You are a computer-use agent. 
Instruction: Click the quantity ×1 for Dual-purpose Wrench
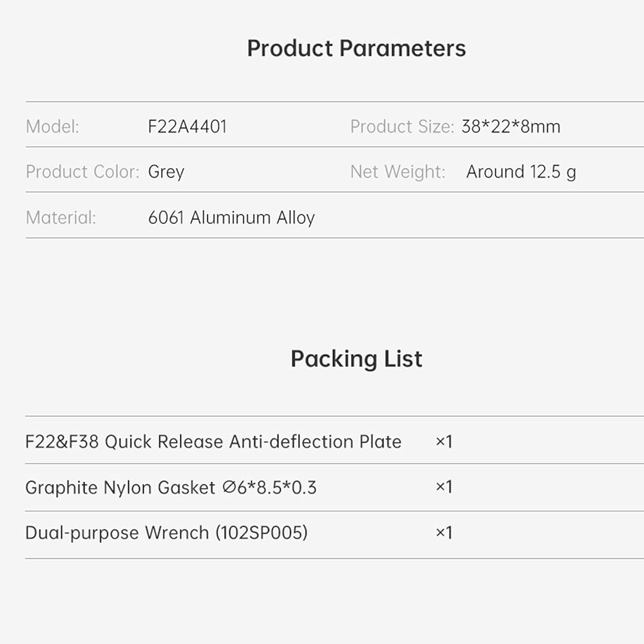coord(444,533)
